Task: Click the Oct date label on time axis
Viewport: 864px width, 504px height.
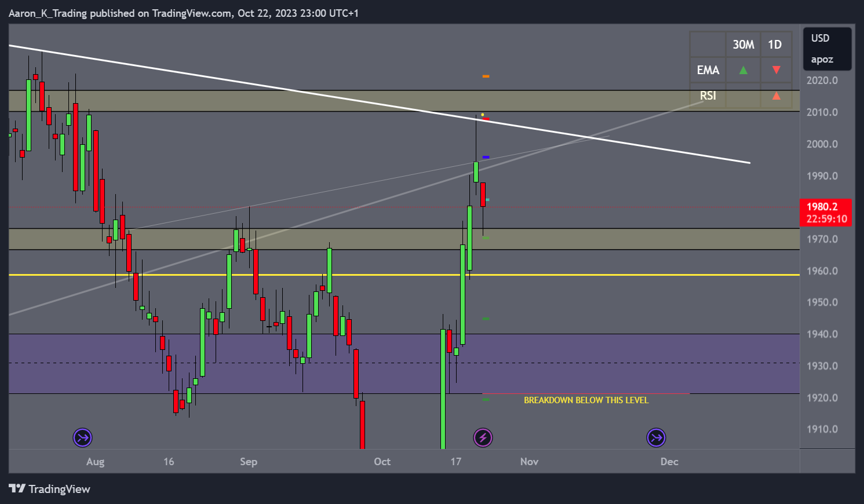Action: [382, 462]
